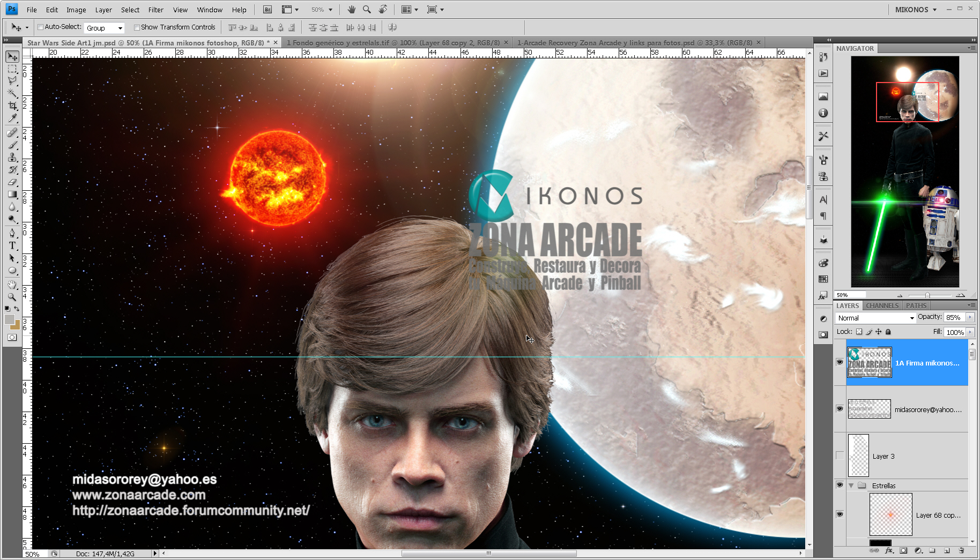Create a new group folder
The width and height of the screenshot is (980, 560).
pos(932,550)
